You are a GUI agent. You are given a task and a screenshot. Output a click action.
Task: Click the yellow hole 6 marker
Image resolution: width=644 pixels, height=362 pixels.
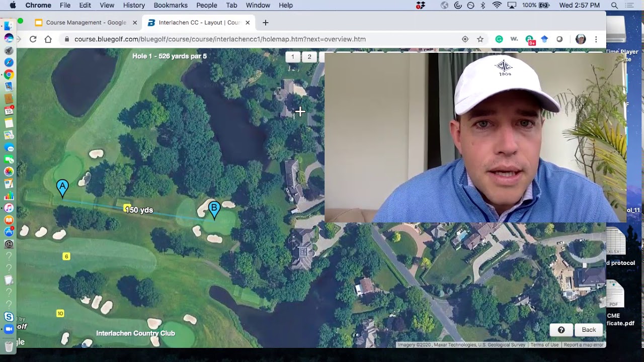(x=66, y=256)
